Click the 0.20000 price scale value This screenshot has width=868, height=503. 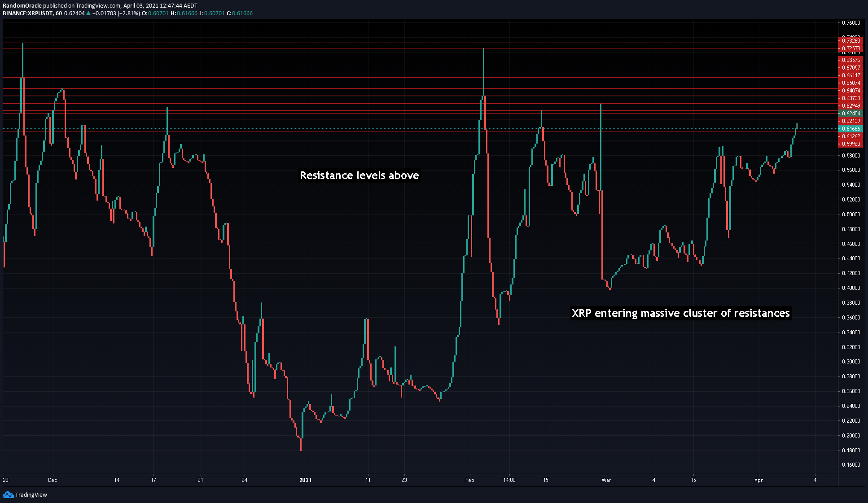(851, 436)
